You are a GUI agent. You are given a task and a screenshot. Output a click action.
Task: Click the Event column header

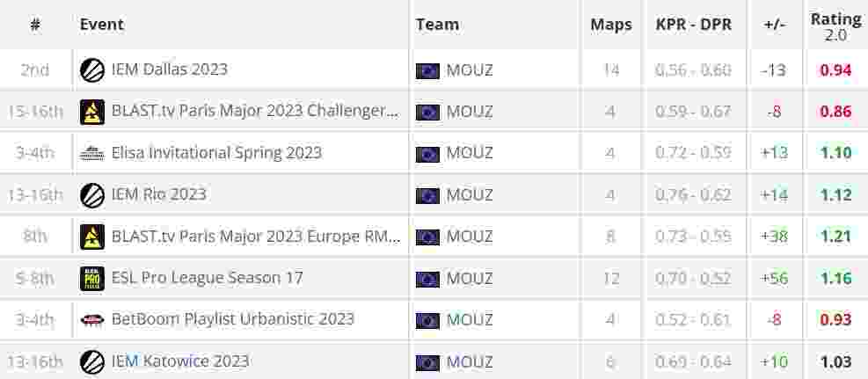point(102,25)
